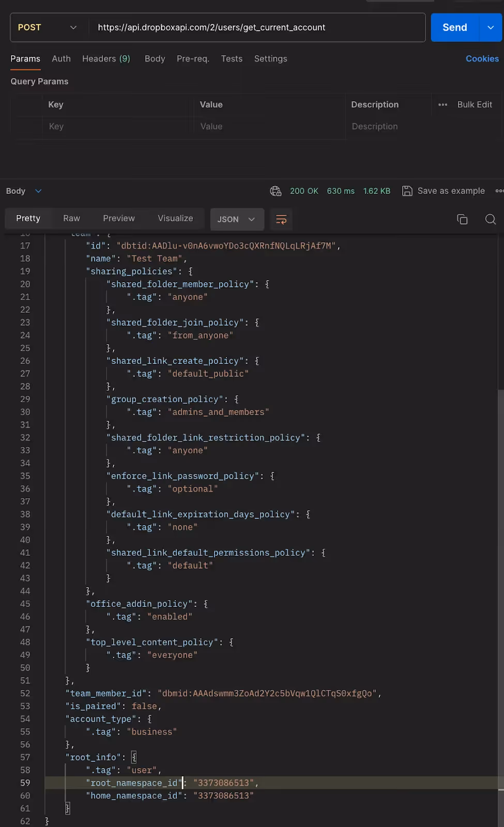This screenshot has height=827, width=504.
Task: Click the "office_addin_policy" key
Action: [x=139, y=604]
